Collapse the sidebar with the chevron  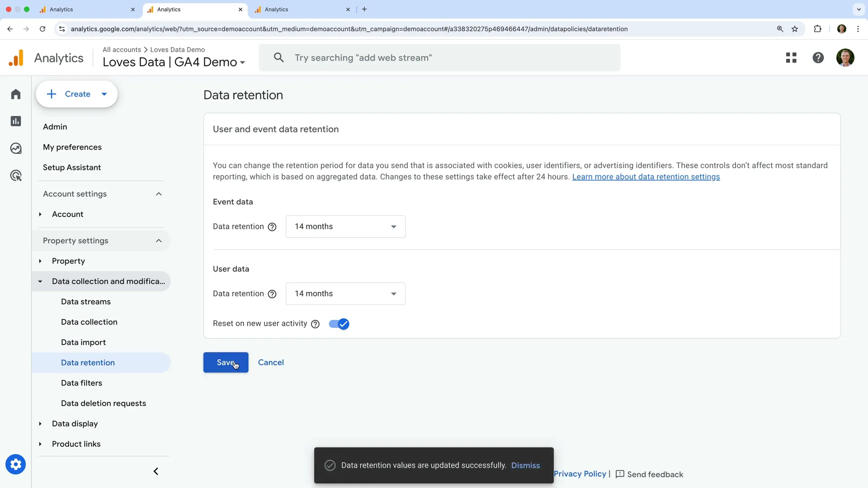pos(156,471)
